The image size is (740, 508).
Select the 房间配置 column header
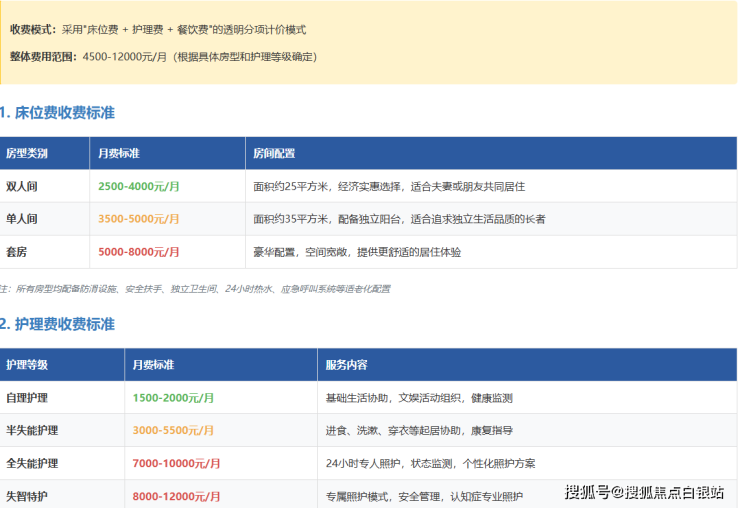tap(274, 154)
